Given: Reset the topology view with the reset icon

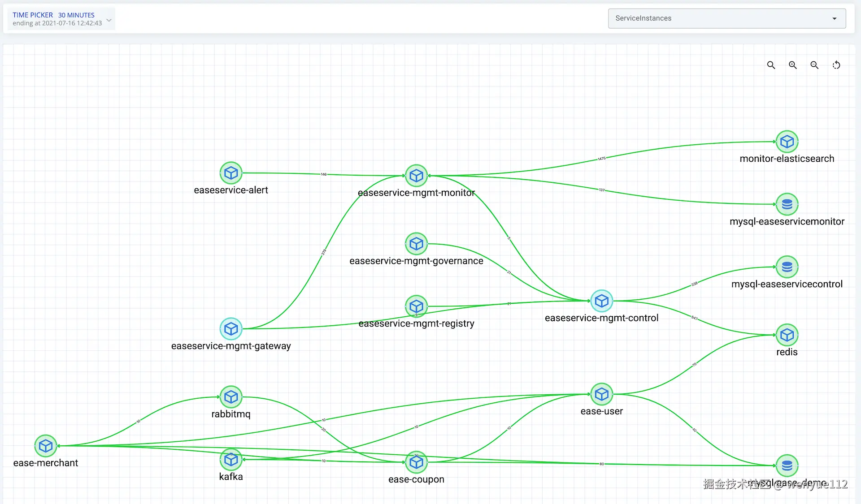Looking at the screenshot, I should [836, 65].
